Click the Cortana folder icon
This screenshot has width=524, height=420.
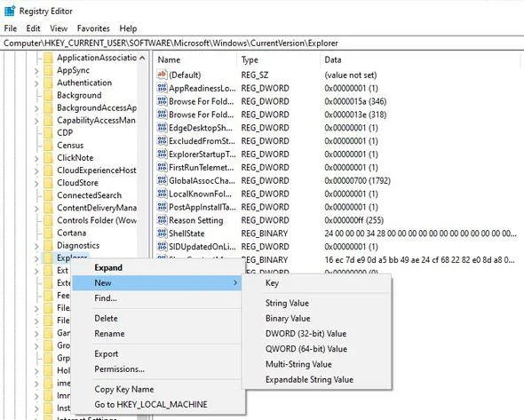point(49,233)
